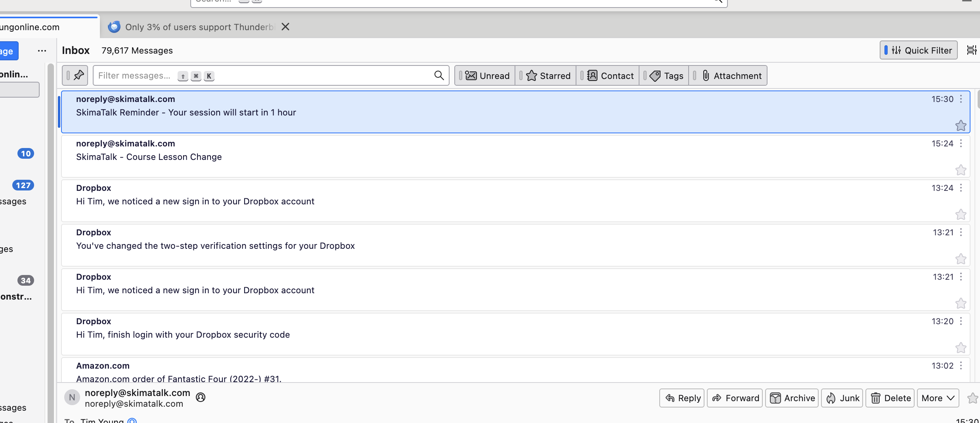980x423 pixels.
Task: Select folder with 34 badge
Action: 26,281
